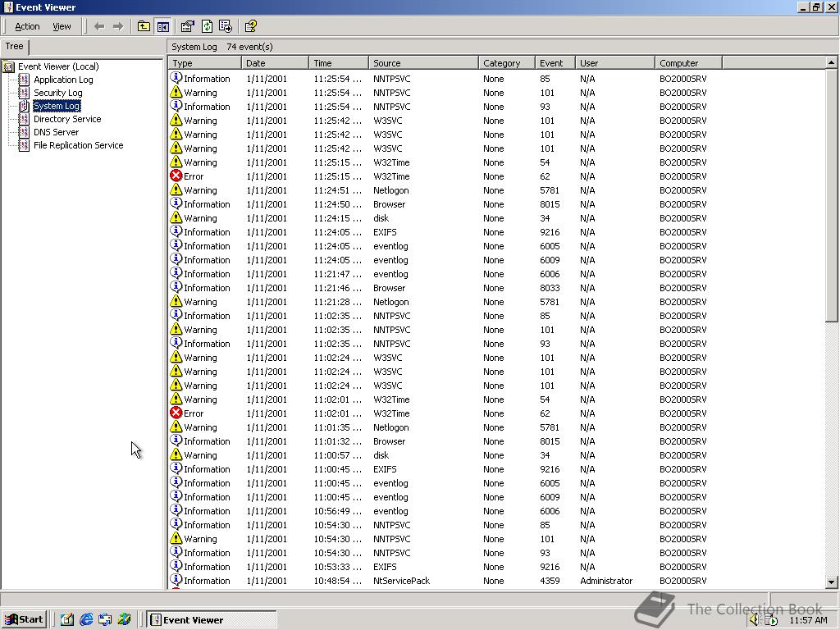The width and height of the screenshot is (840, 630).
Task: Select event 6005 eventlog at 11:24:05
Action: click(x=445, y=246)
